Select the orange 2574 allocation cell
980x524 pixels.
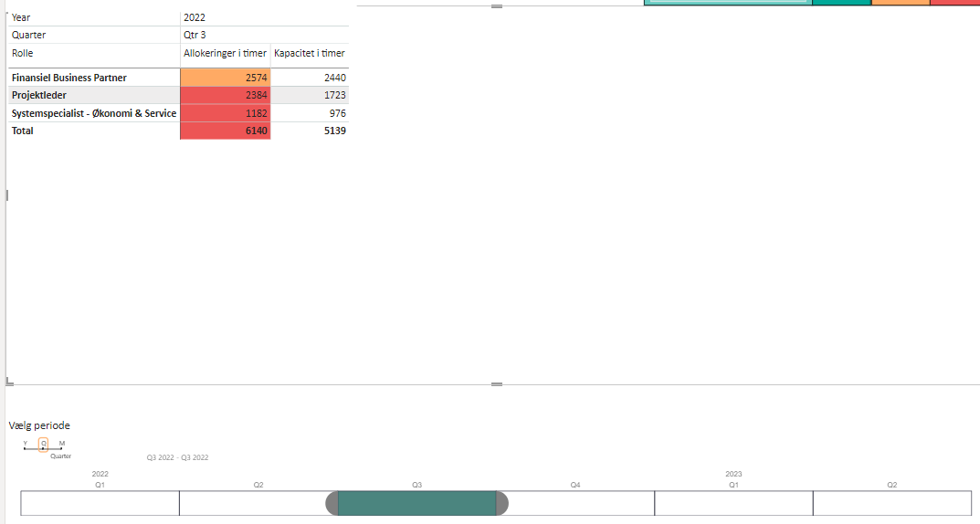(x=226, y=78)
